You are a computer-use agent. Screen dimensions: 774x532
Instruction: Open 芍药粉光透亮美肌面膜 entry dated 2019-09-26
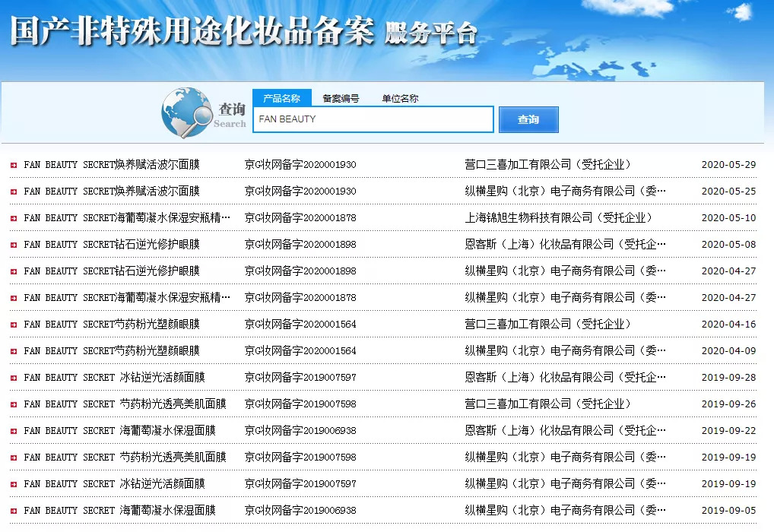point(125,404)
